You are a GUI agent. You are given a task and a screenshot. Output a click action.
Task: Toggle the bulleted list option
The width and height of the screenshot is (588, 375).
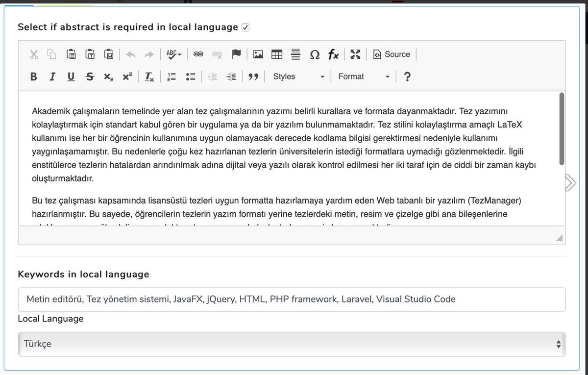tap(191, 76)
